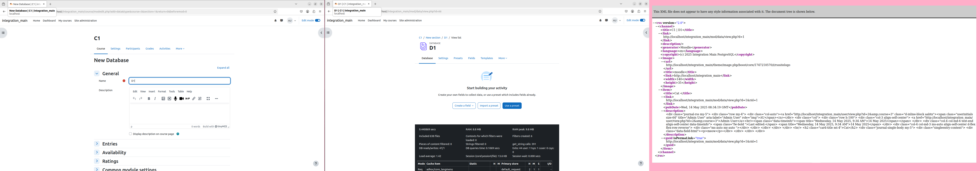Open the Templates tab in D1

(487, 58)
